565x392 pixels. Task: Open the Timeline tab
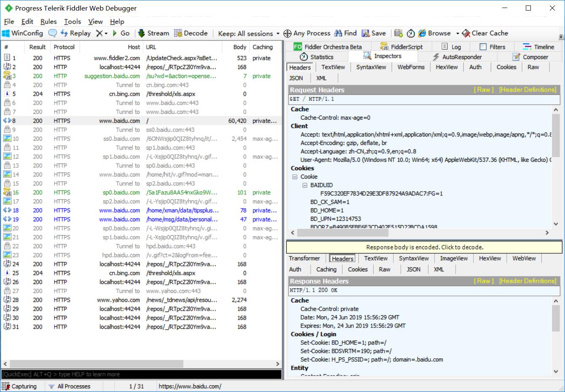[x=538, y=47]
